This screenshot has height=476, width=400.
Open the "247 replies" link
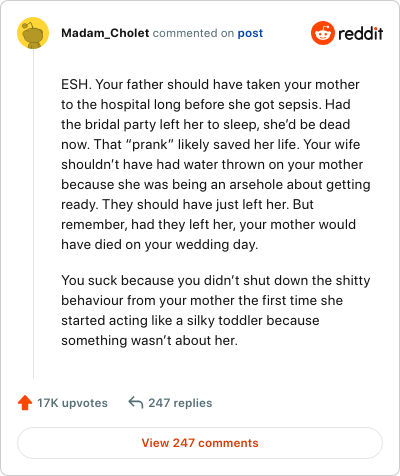pyautogui.click(x=180, y=403)
